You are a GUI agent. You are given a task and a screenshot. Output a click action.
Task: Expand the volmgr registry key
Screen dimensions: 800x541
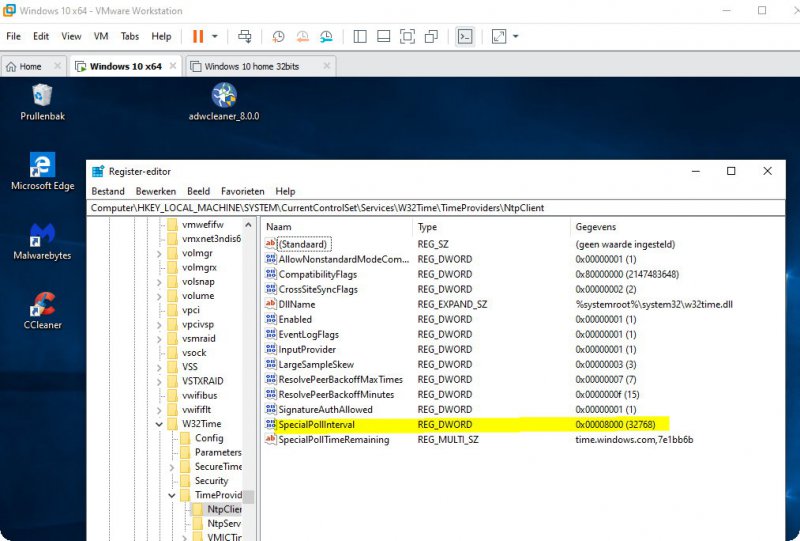(x=160, y=254)
